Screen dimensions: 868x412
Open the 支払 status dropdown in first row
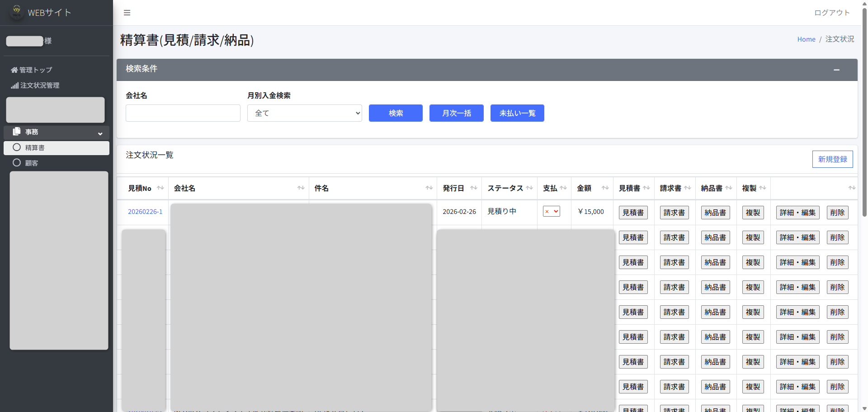pyautogui.click(x=551, y=211)
